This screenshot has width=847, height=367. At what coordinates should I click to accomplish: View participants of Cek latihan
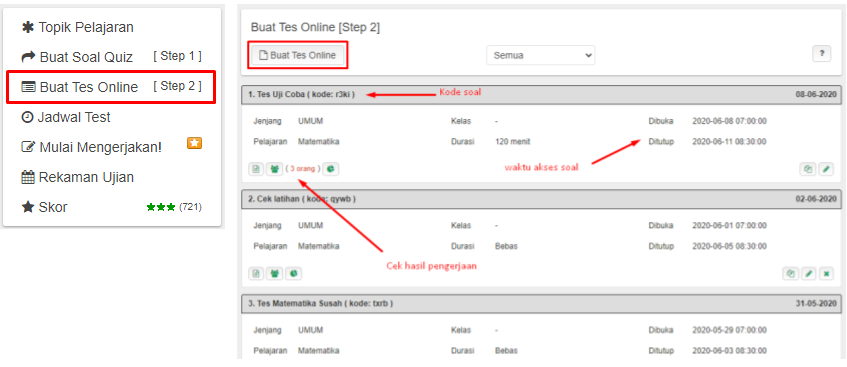point(274,273)
